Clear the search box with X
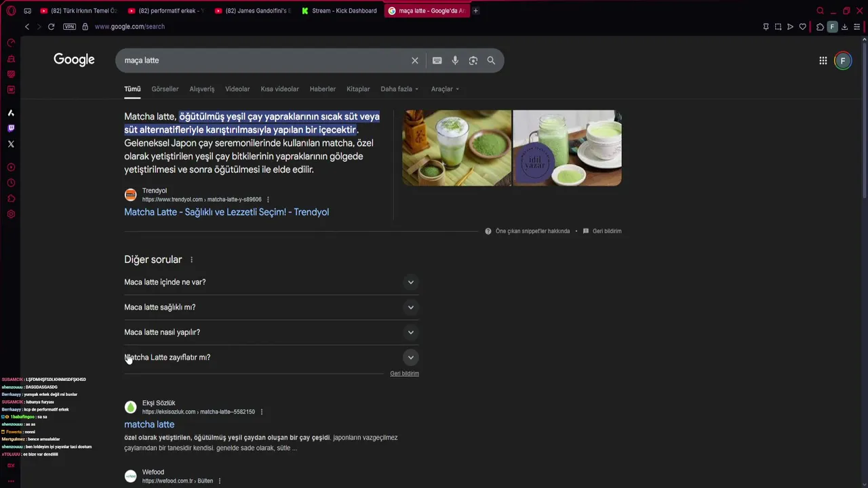Image resolution: width=868 pixels, height=488 pixels. click(415, 60)
